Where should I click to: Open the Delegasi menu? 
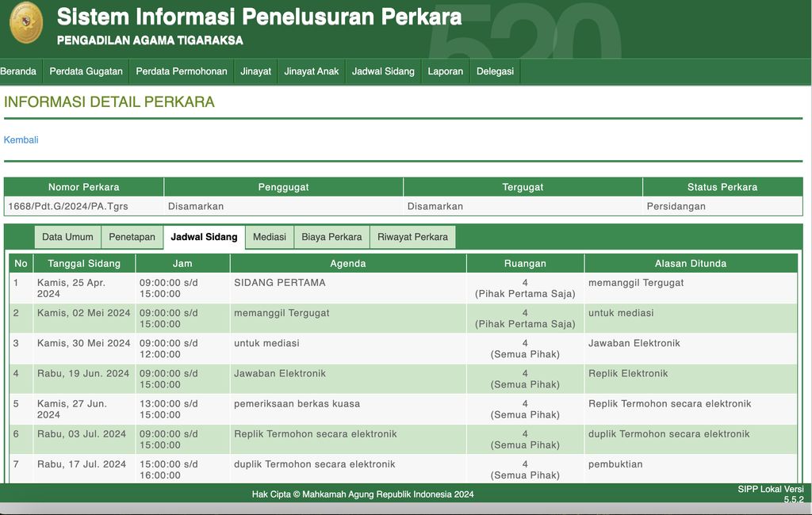(x=495, y=71)
